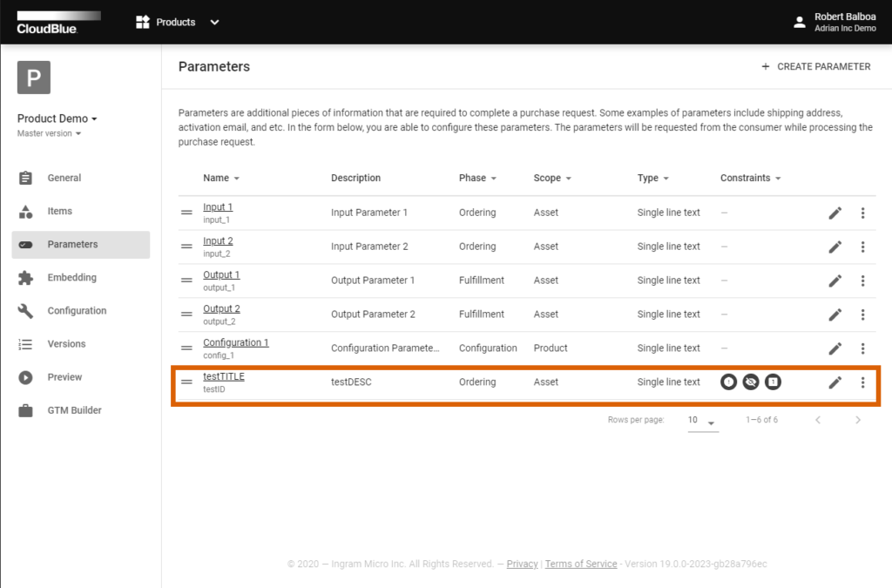Open the Terms of Service link

[581, 564]
